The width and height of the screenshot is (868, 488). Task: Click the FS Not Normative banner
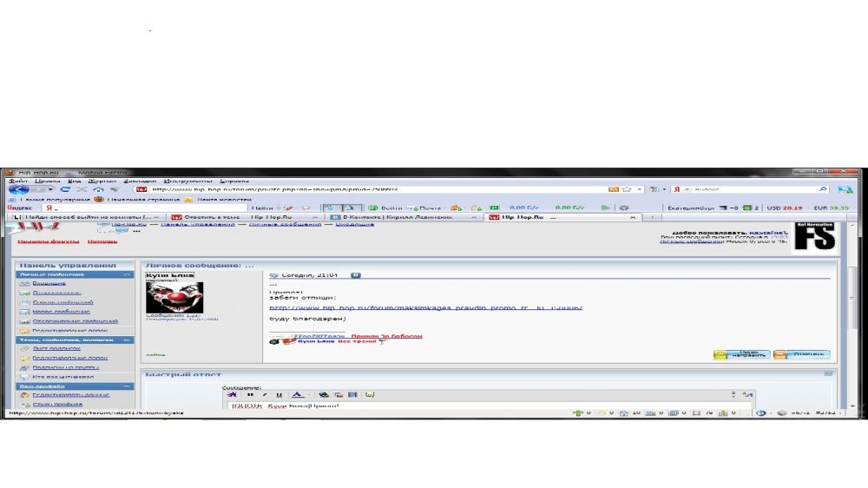(815, 236)
